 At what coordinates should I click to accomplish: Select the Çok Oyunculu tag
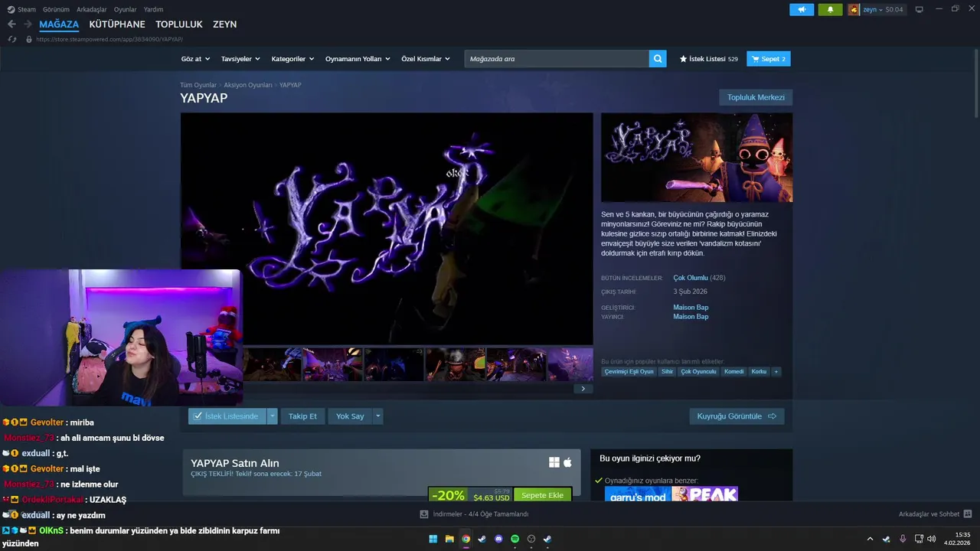pyautogui.click(x=698, y=372)
